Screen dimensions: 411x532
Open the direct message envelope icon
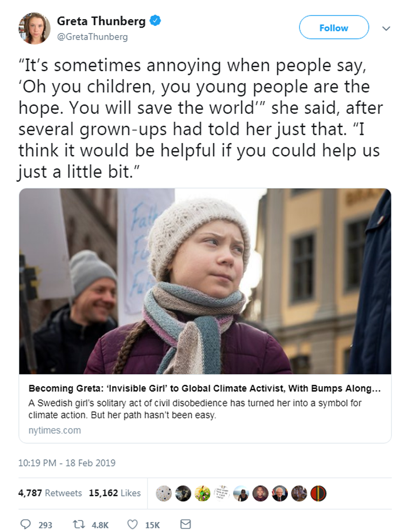[x=186, y=524]
